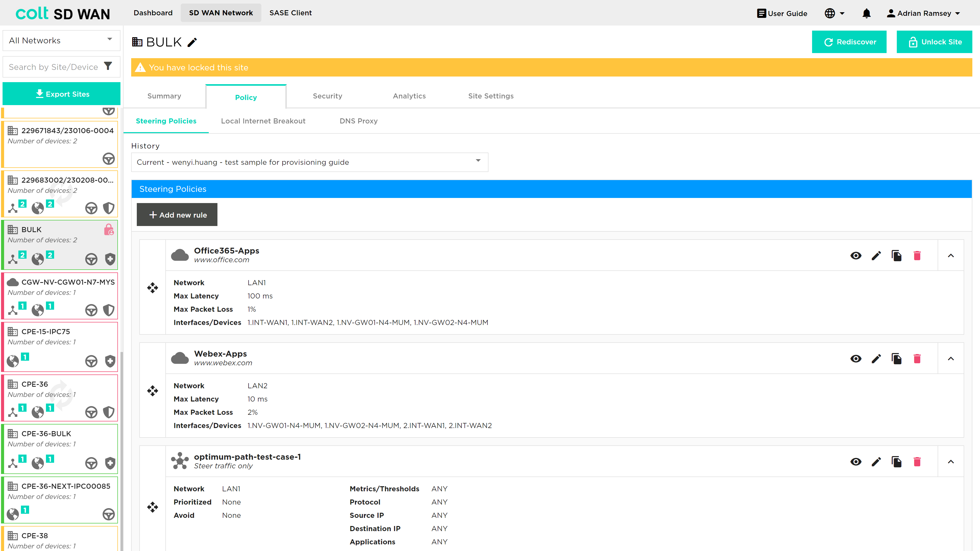Select site CPE-36-BULK
This screenshot has height=551, width=980.
[60, 449]
